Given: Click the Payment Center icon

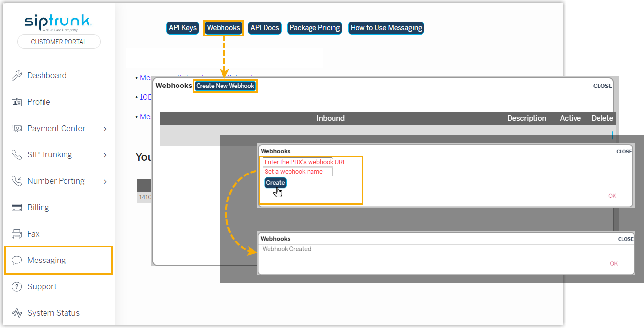Looking at the screenshot, I should click(x=17, y=128).
